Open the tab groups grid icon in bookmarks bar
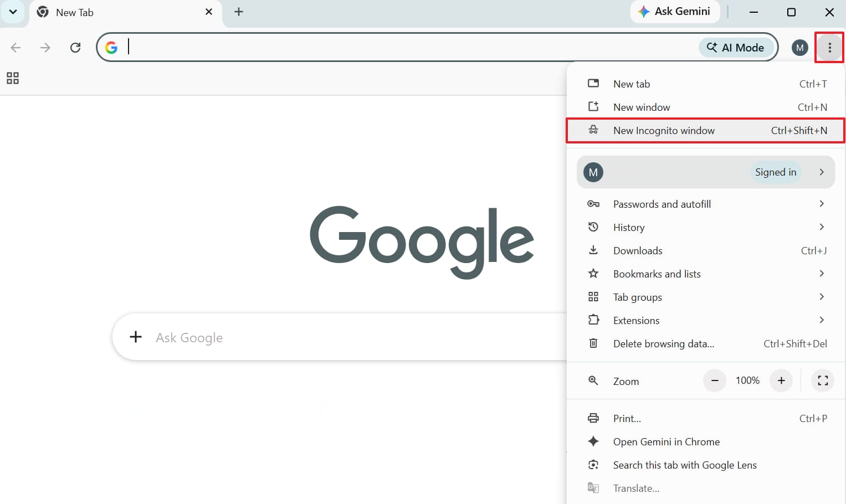Screen dimensions: 846x504 pos(13,78)
